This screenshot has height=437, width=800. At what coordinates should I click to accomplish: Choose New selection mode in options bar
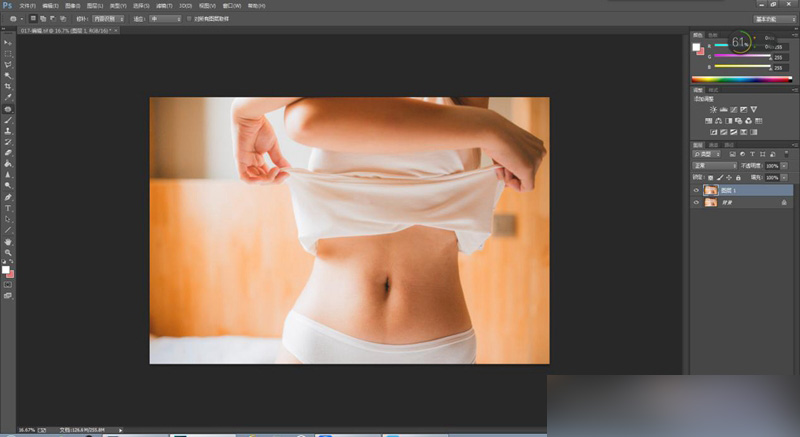click(x=33, y=19)
